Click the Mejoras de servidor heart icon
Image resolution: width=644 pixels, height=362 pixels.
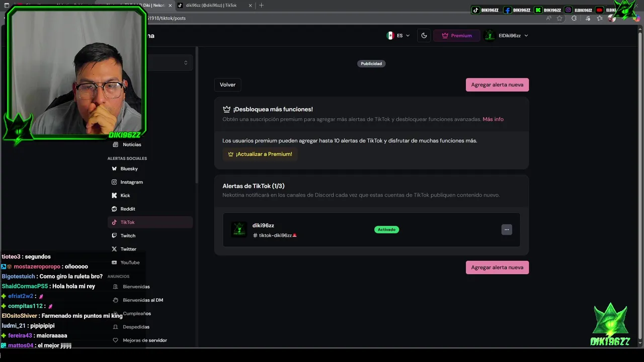point(115,340)
